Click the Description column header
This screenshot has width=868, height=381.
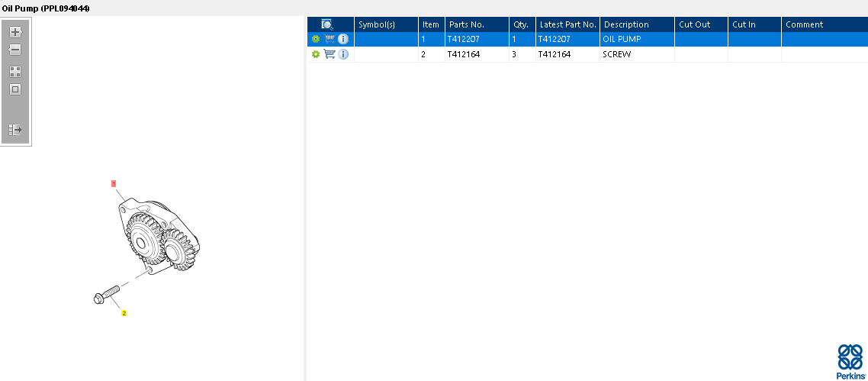[637, 24]
